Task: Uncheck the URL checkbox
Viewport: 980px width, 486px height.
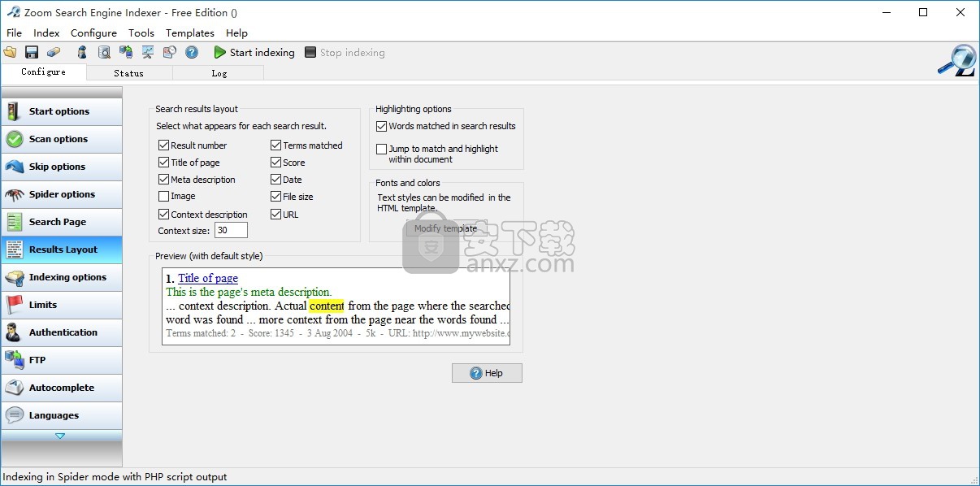Action: (x=276, y=215)
